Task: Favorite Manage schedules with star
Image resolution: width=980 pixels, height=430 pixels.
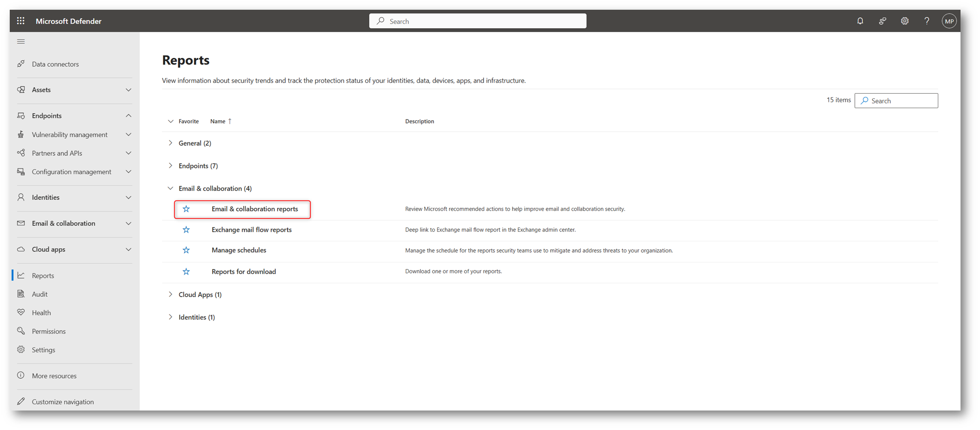Action: click(186, 250)
